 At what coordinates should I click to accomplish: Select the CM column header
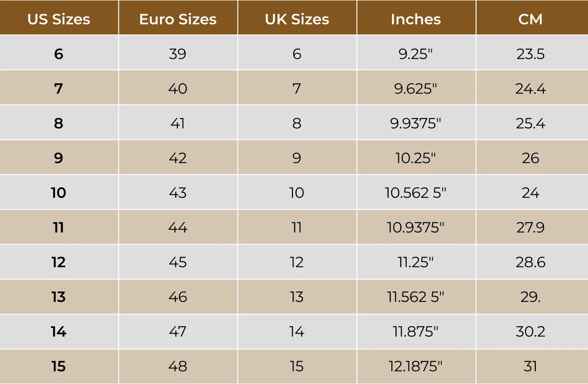point(530,19)
